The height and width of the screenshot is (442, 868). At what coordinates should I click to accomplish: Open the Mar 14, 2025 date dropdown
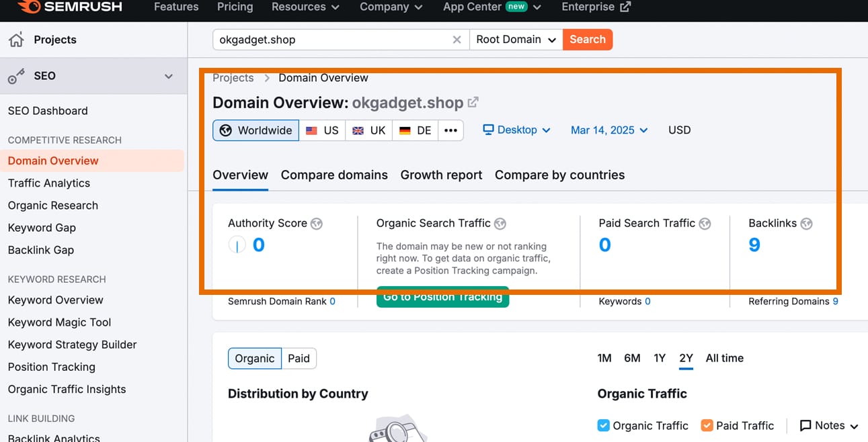pos(609,130)
